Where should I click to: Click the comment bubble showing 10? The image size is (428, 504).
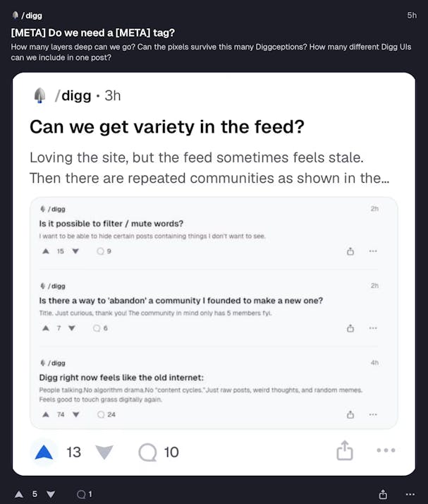tap(147, 452)
